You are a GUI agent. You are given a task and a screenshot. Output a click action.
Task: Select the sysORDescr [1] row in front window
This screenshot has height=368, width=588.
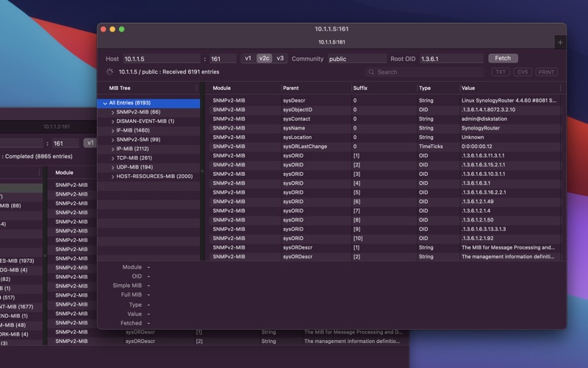point(385,247)
